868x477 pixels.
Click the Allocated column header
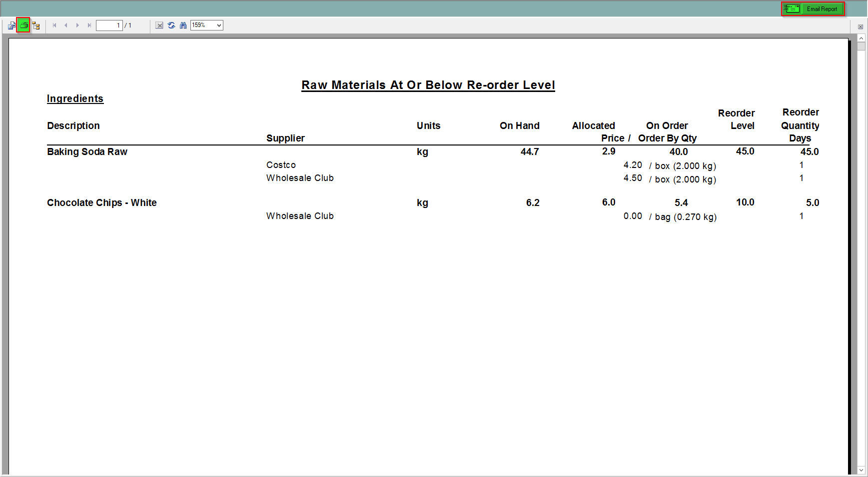(594, 125)
